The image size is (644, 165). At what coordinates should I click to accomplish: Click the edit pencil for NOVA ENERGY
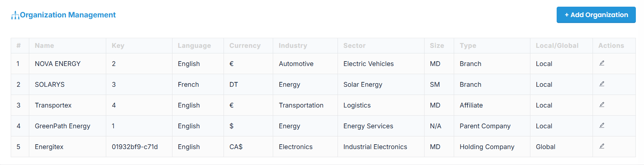[x=602, y=63]
